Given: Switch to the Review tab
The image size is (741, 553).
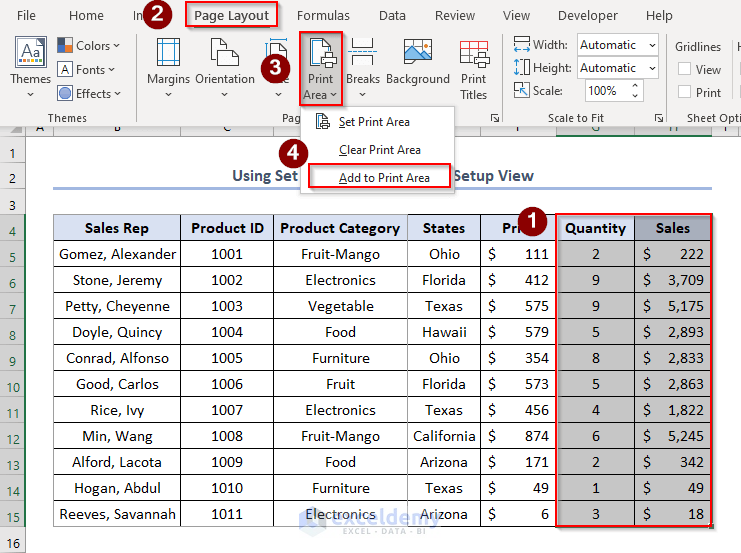Looking at the screenshot, I should point(455,16).
